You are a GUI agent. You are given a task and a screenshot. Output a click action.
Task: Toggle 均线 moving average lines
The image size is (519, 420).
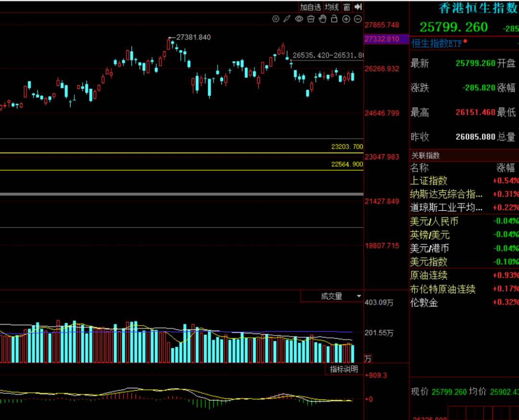pos(332,7)
